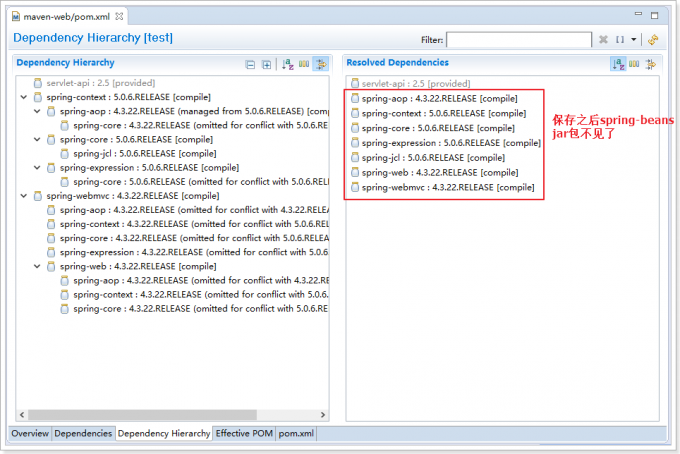The height and width of the screenshot is (454, 680).
Task: Click the refresh icon beside the filter
Action: pyautogui.click(x=653, y=40)
